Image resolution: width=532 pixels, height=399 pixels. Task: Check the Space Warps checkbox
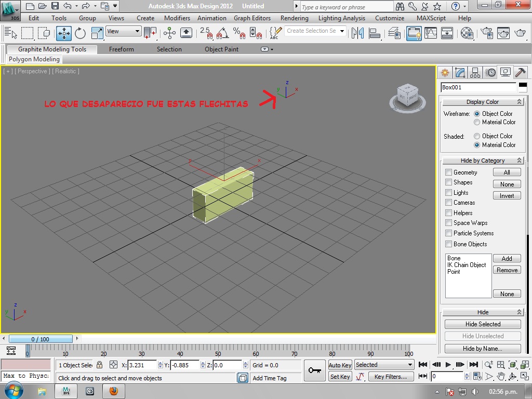(x=448, y=223)
